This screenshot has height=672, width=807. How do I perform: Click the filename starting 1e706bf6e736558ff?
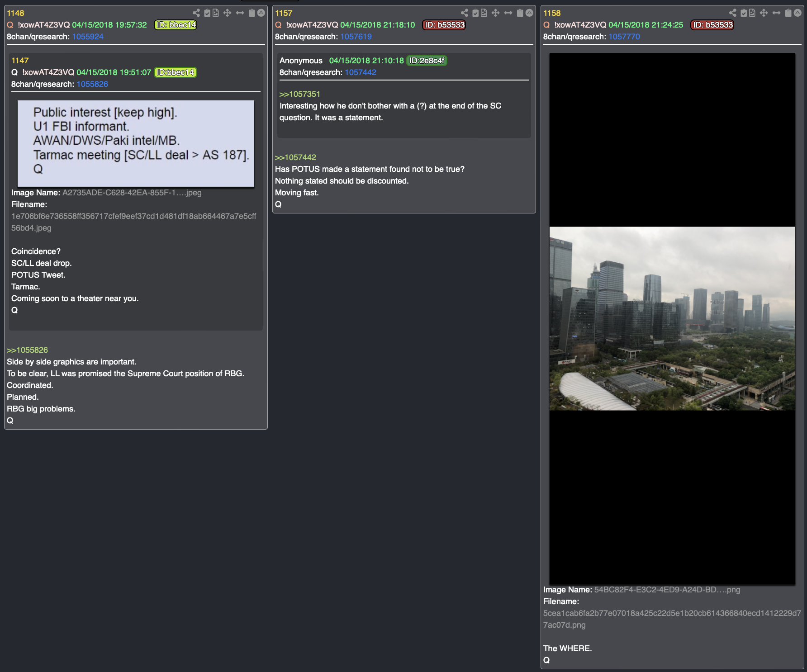[134, 222]
